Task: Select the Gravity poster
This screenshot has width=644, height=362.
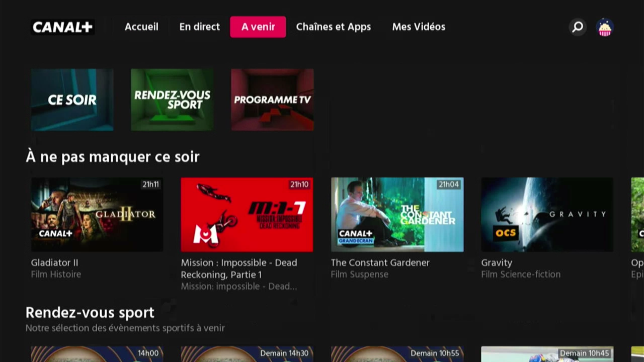Action: (x=547, y=215)
